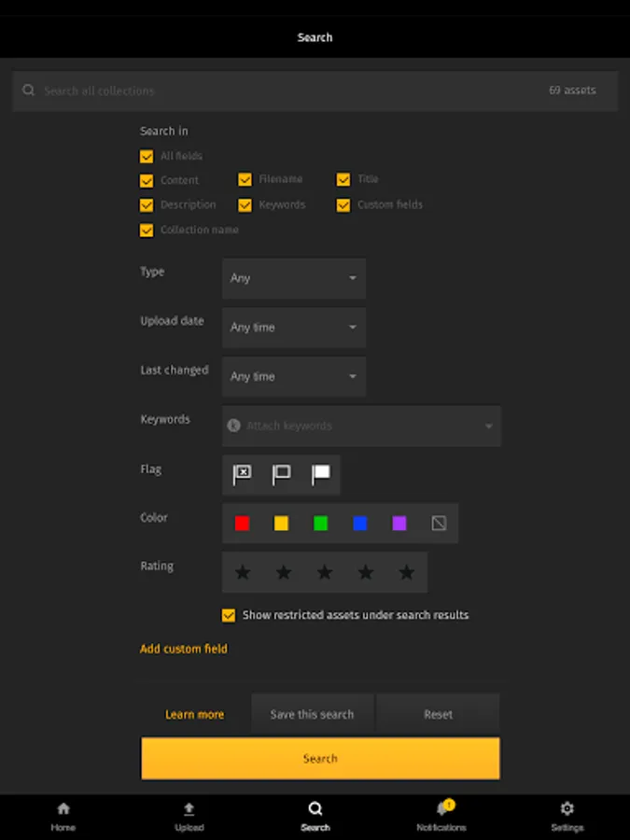Toggle the Custom fields checkbox
The image size is (630, 840).
tap(343, 205)
